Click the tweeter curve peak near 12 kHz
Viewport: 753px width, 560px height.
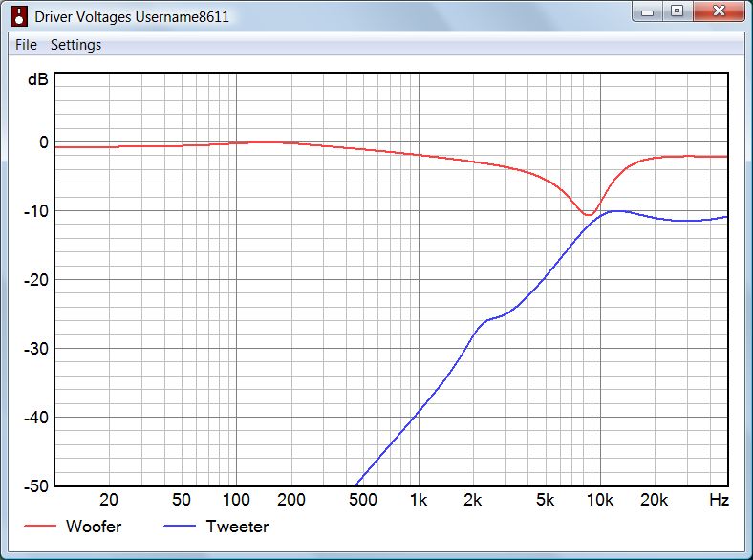click(x=617, y=211)
